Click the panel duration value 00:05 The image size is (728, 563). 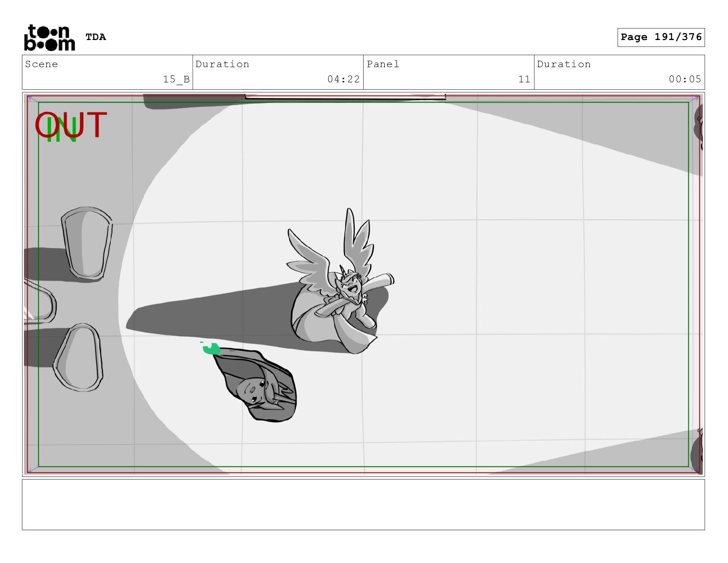tap(685, 79)
